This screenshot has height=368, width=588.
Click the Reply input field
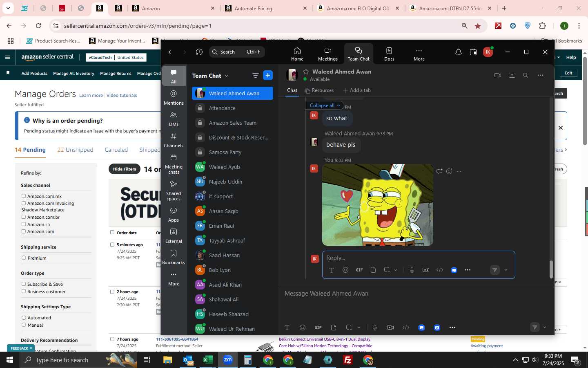coord(419,258)
